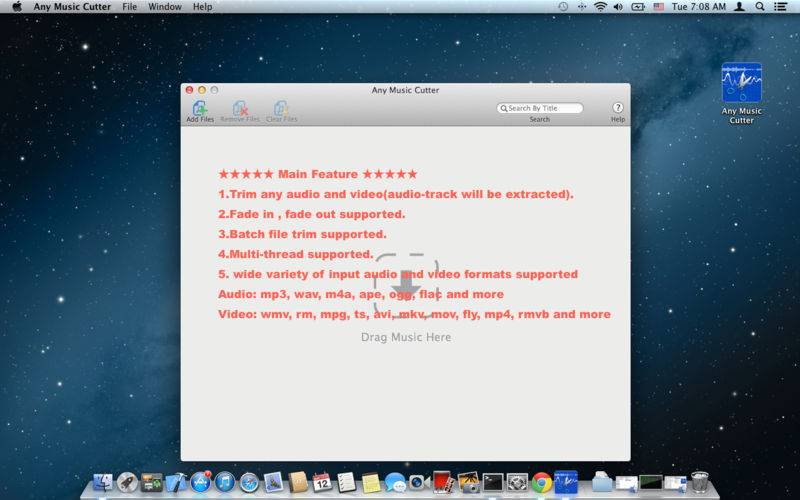
Task: Click the Tue 7:08 AM clock
Action: 698,7
